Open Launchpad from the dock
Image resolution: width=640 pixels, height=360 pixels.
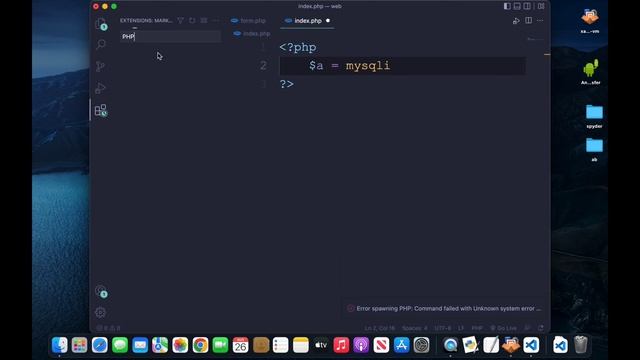(x=80, y=345)
